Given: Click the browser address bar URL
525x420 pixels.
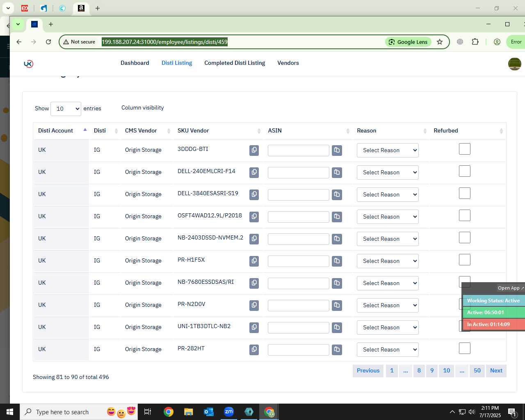Looking at the screenshot, I should pyautogui.click(x=164, y=42).
